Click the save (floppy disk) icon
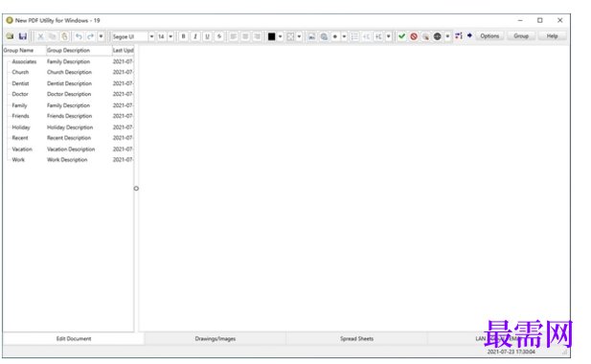591x364 pixels. point(23,36)
